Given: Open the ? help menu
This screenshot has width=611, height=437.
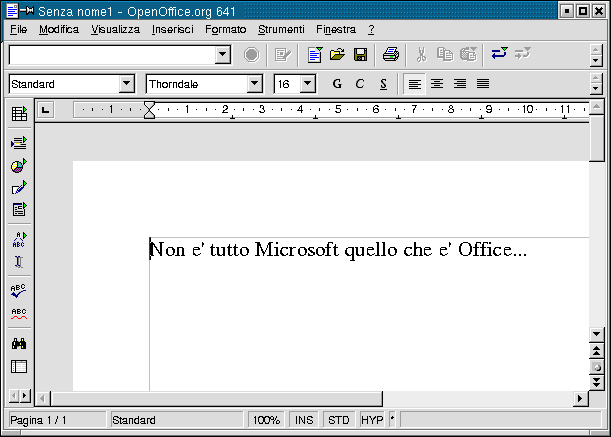Looking at the screenshot, I should [x=371, y=30].
